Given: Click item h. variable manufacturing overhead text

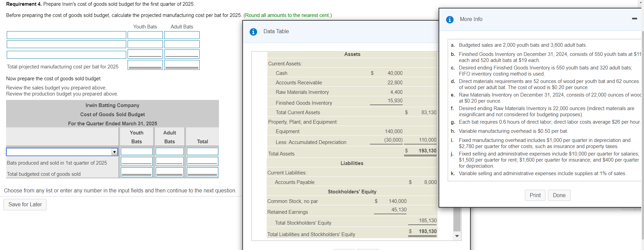Looking at the screenshot, I should [513, 131].
